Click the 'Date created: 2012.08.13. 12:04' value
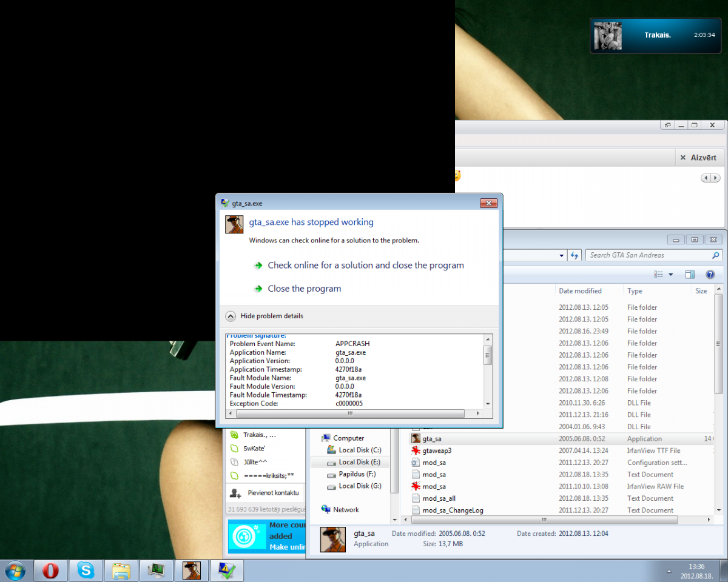Screen dimensions: 728x582 coord(584,533)
